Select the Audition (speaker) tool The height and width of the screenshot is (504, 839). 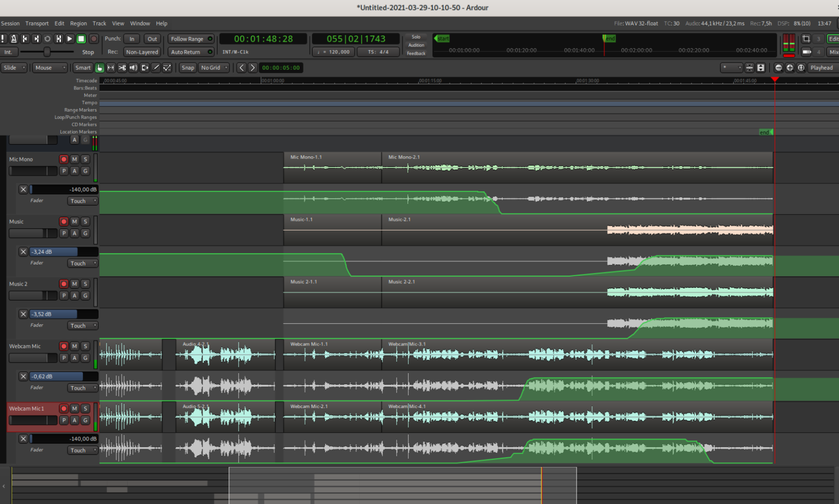tap(133, 68)
